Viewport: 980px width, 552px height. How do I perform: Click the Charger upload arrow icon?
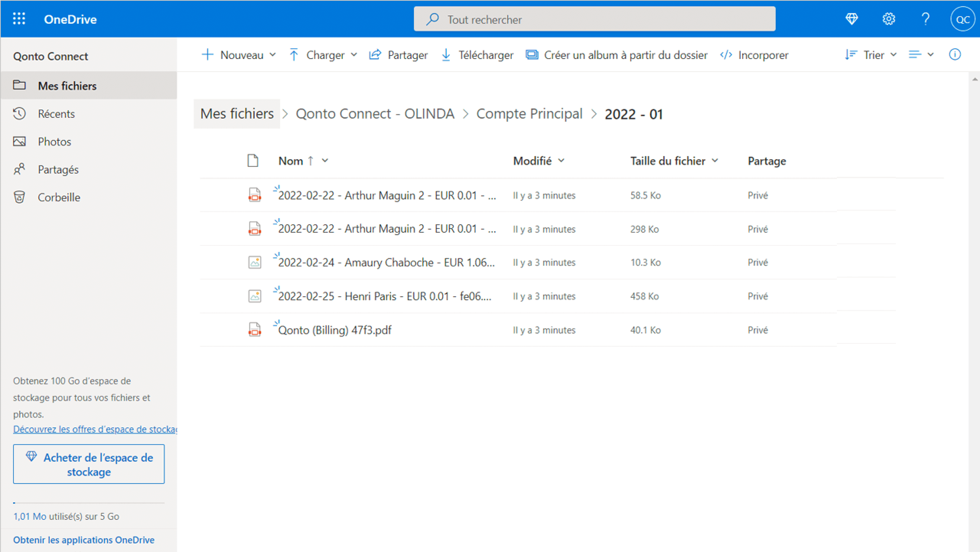click(294, 55)
